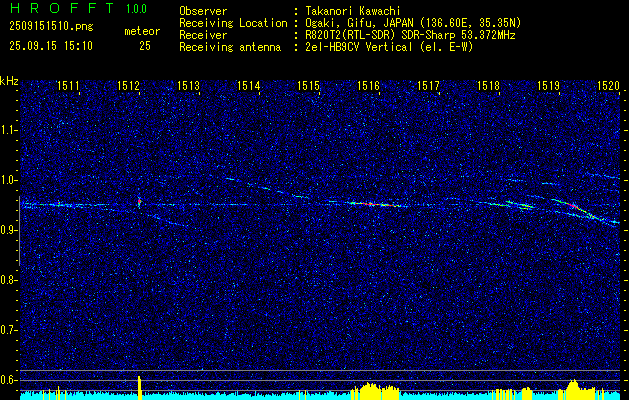The width and height of the screenshot is (629, 400).
Task: Click the red echo trace near 1516
Action: point(373,204)
